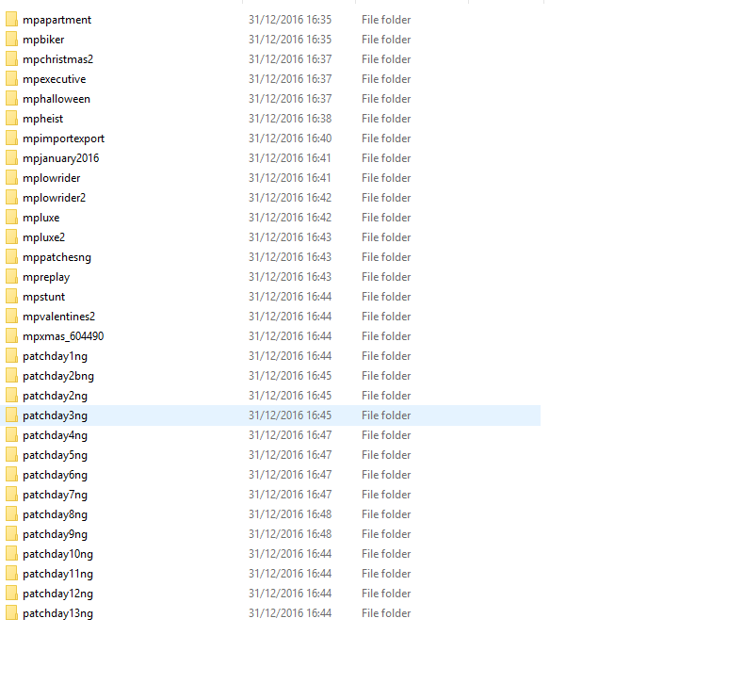Click the mpbiker folder icon

click(12, 40)
